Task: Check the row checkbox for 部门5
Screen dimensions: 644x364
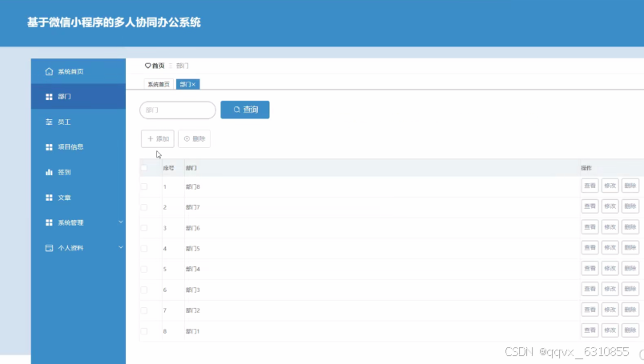Action: pyautogui.click(x=144, y=248)
